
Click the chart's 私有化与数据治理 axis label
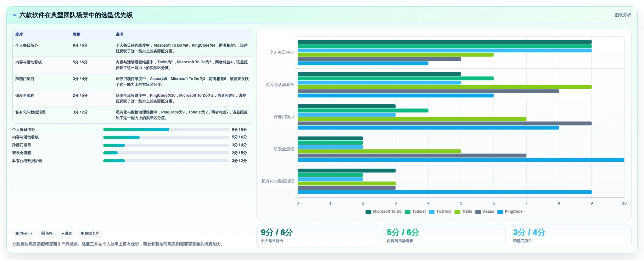pyautogui.click(x=278, y=181)
